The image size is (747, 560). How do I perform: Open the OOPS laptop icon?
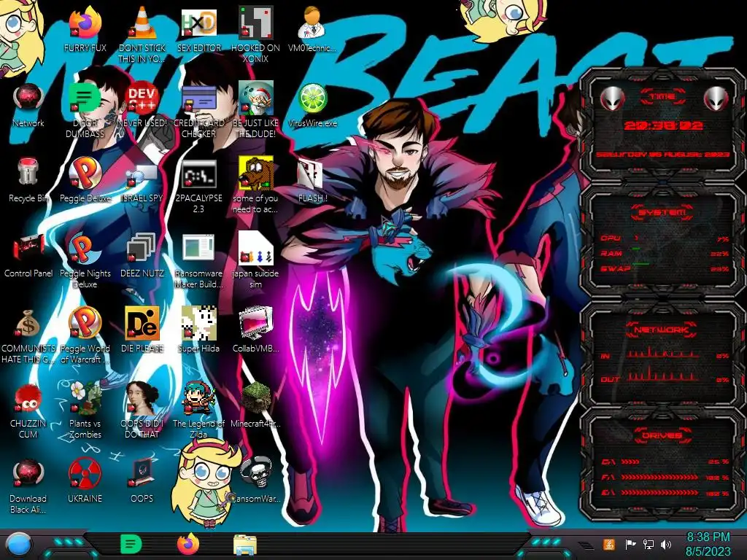(142, 474)
